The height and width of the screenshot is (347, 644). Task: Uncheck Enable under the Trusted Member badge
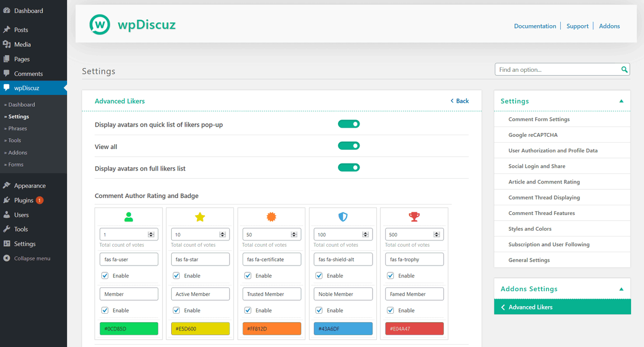[x=247, y=310]
